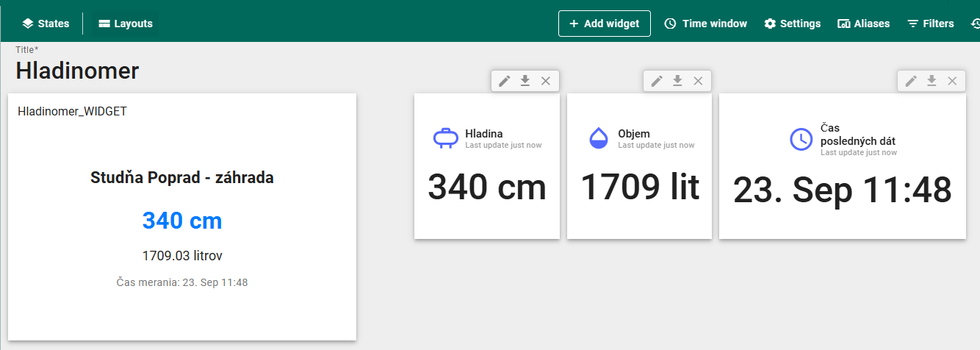Open the Layouts manager
Screen dimensions: 980x350
[x=126, y=24]
